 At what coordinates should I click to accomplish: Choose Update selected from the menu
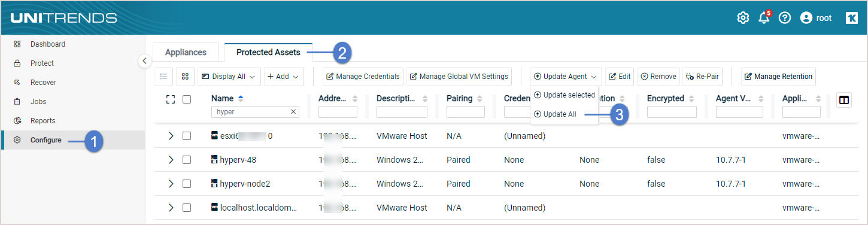(x=564, y=95)
